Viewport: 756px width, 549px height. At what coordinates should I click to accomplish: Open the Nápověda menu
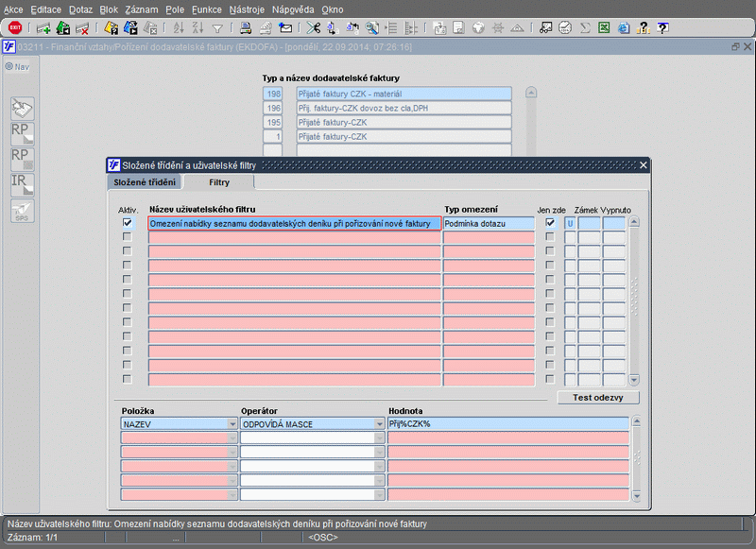coord(293,9)
